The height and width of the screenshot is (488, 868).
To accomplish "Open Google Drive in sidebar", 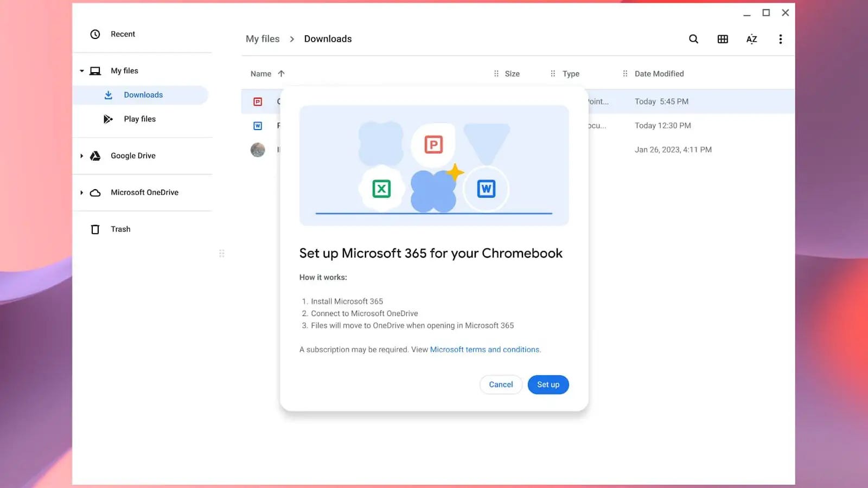I will point(133,156).
